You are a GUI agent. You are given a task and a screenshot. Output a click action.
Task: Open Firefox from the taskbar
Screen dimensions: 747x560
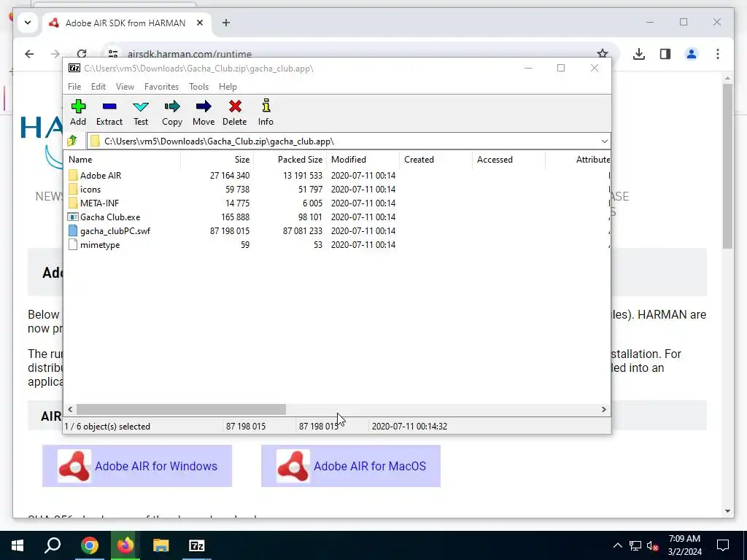[x=125, y=545]
